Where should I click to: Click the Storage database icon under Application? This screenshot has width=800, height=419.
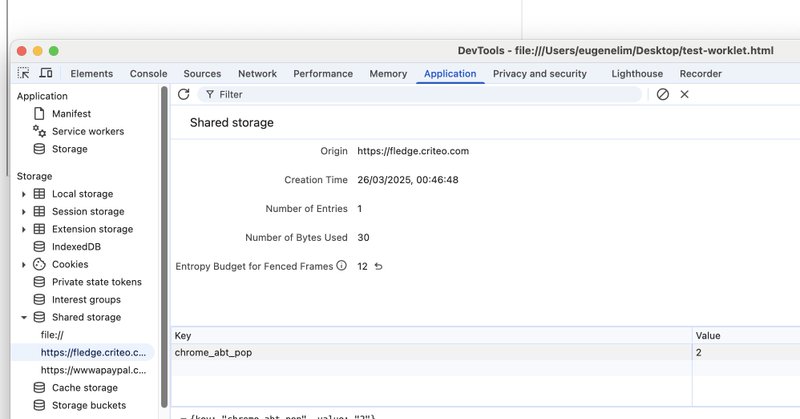point(39,149)
